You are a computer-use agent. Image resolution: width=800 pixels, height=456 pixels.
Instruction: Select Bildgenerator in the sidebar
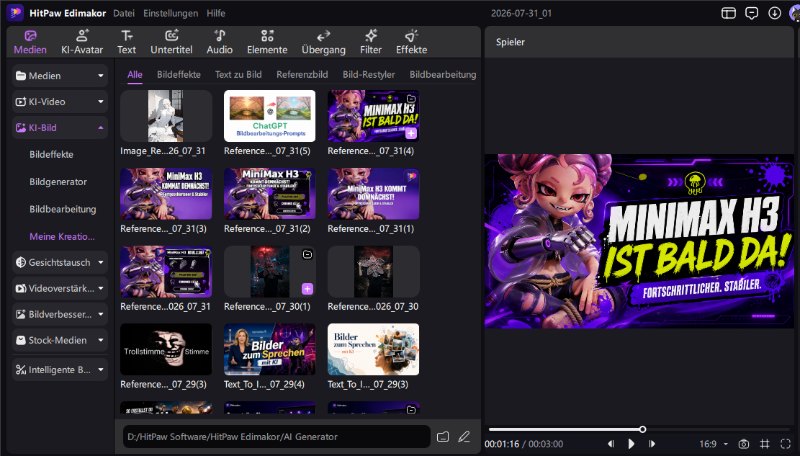click(58, 182)
